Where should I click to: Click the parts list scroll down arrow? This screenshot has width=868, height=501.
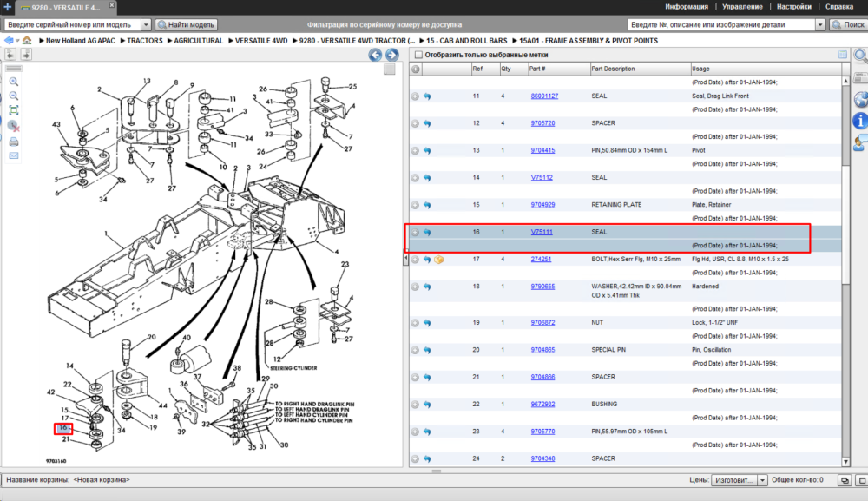[845, 462]
